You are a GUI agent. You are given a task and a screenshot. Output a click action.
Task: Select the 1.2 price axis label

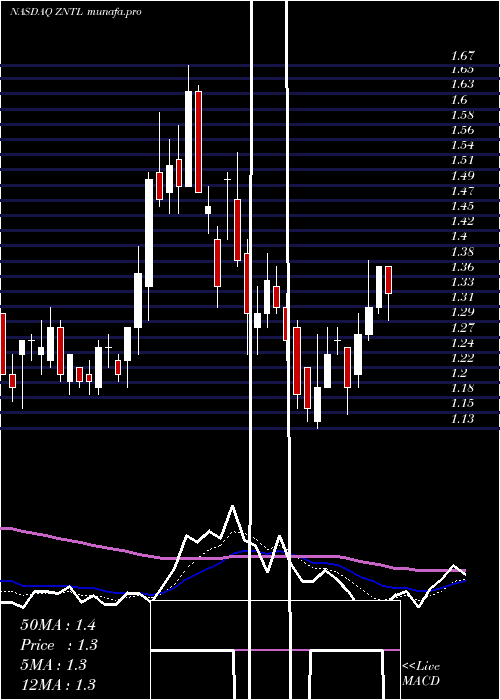(x=459, y=374)
